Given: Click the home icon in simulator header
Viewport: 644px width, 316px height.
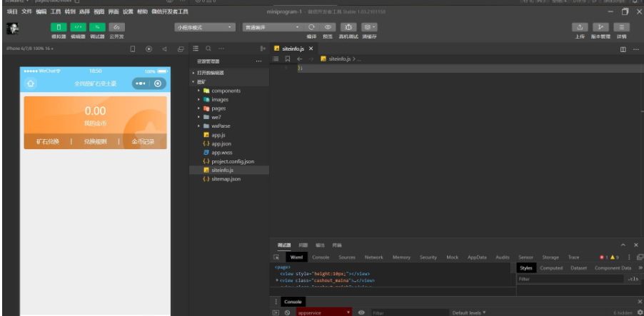Looking at the screenshot, I should tap(31, 83).
